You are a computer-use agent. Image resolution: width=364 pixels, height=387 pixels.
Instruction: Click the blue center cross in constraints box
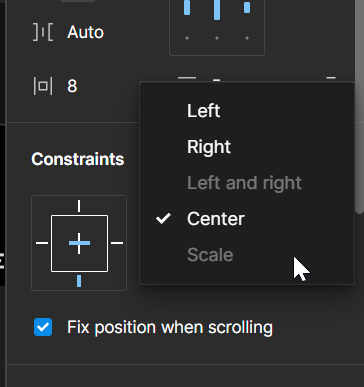[x=79, y=243]
